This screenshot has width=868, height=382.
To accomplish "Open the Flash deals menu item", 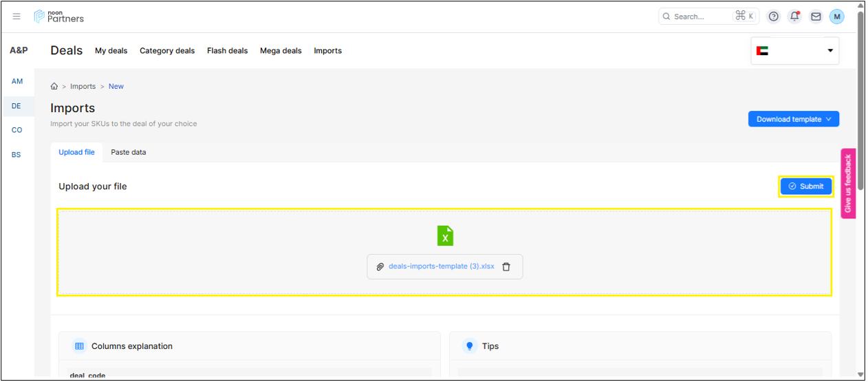I will pos(227,51).
